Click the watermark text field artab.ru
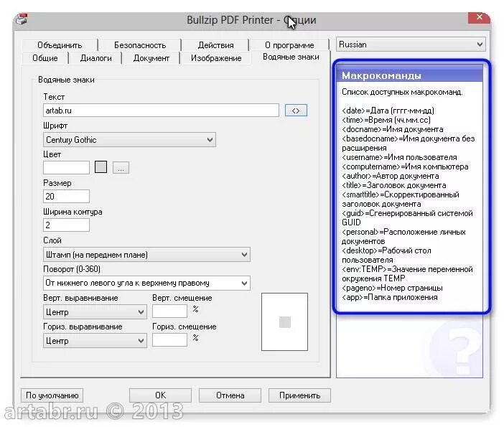 coord(161,111)
